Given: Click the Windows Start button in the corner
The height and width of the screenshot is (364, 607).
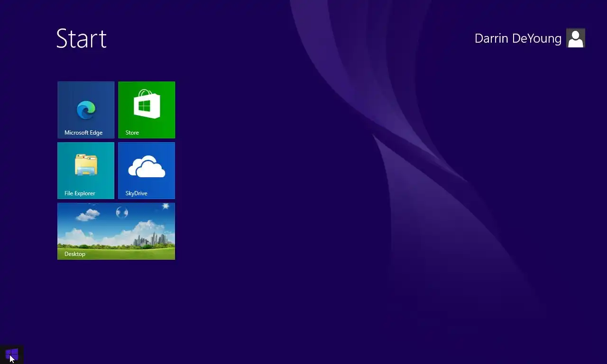Looking at the screenshot, I should click(11, 355).
